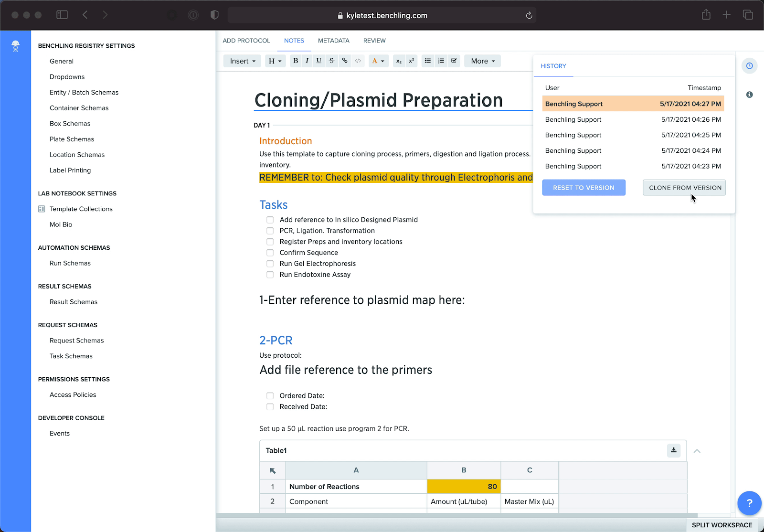
Task: Click the privacy shield icon in Safari
Action: [x=214, y=15]
